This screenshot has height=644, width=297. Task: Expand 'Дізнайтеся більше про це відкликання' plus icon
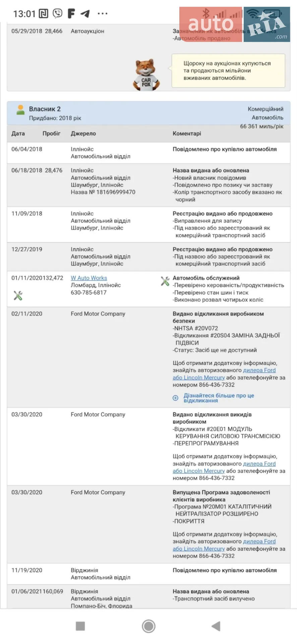coord(175,398)
